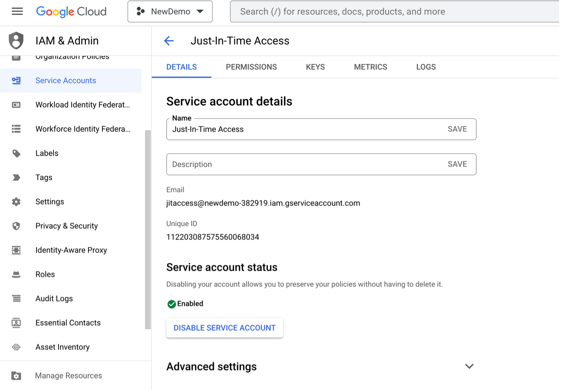Save the service account Name field

(x=457, y=129)
